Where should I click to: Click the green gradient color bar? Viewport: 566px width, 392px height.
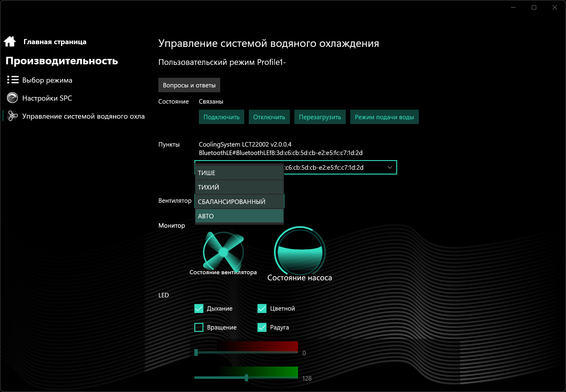tap(257, 371)
